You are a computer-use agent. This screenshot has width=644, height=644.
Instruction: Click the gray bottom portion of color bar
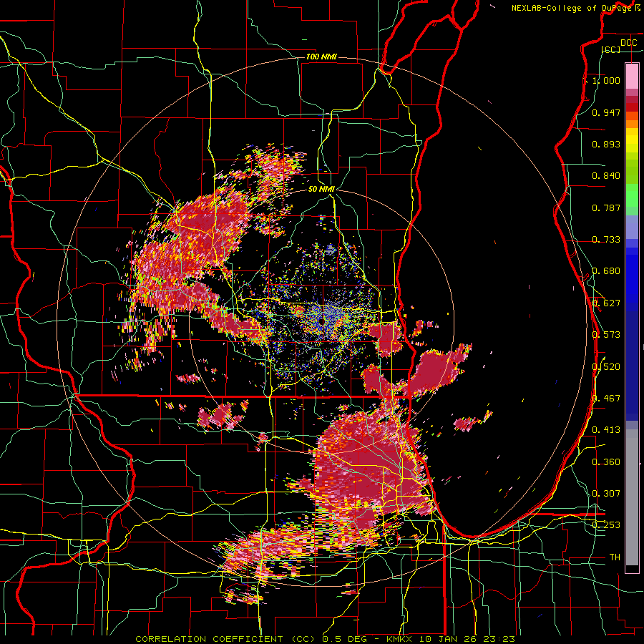coord(632,497)
